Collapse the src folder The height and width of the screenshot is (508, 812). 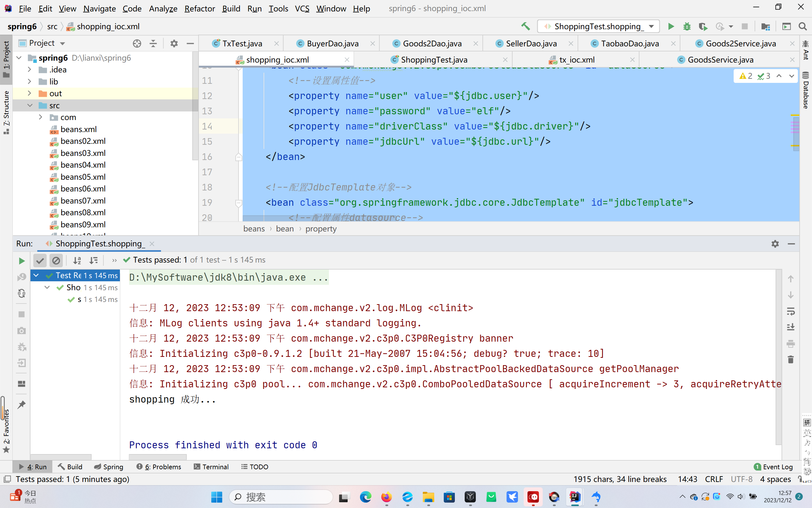point(29,105)
